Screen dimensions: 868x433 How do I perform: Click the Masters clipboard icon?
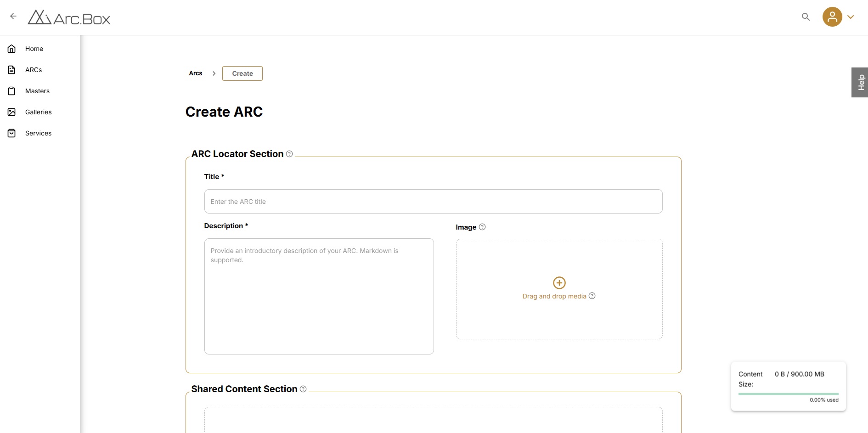[x=12, y=91]
